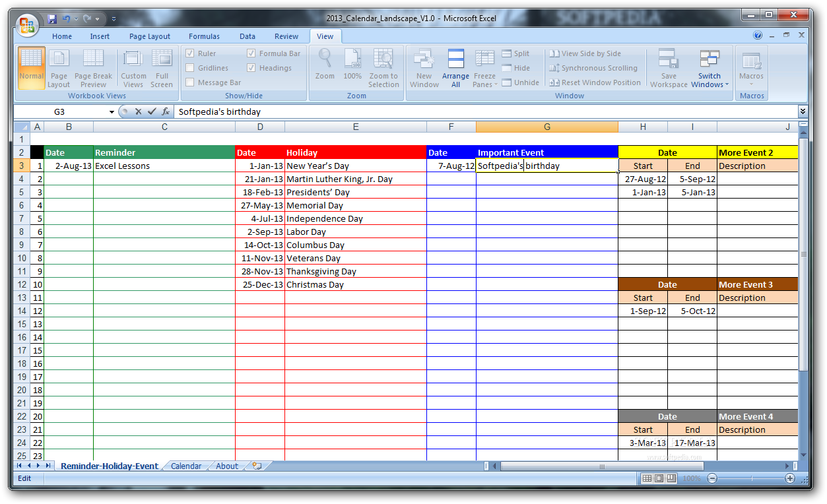Open Excel Help question mark
The height and width of the screenshot is (504, 827).
point(758,36)
